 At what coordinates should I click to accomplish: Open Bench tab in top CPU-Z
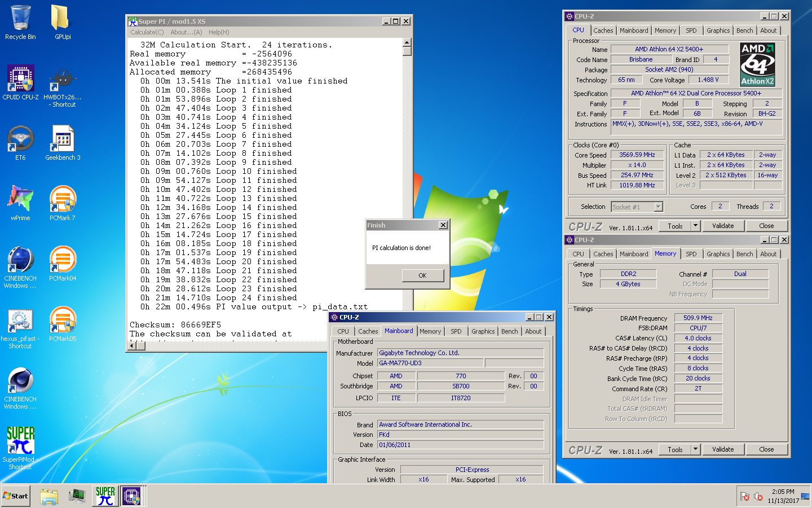click(744, 30)
